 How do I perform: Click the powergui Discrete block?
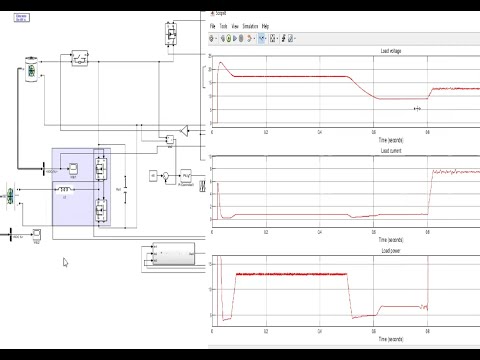click(x=22, y=18)
